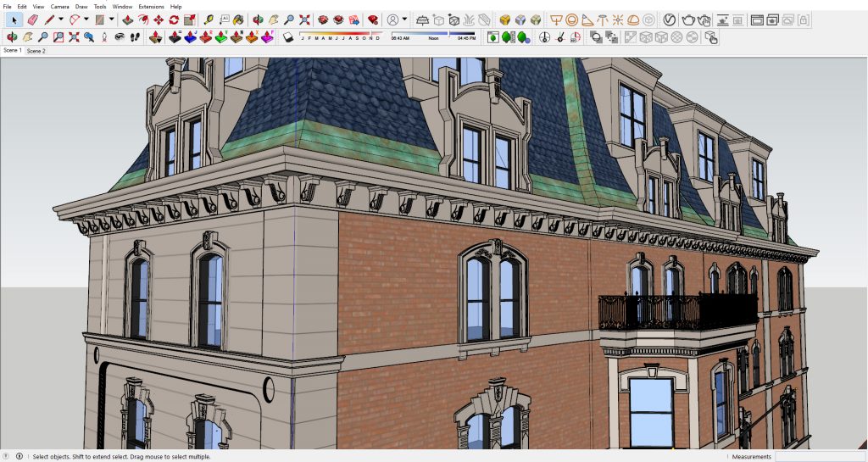Activate the Zoom Window tool
This screenshot has height=462, width=868.
(x=58, y=37)
